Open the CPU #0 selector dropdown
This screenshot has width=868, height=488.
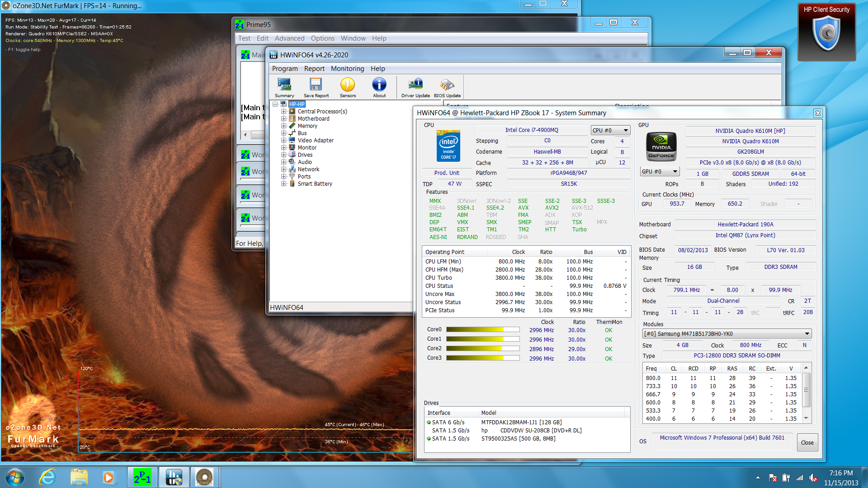[x=610, y=130]
